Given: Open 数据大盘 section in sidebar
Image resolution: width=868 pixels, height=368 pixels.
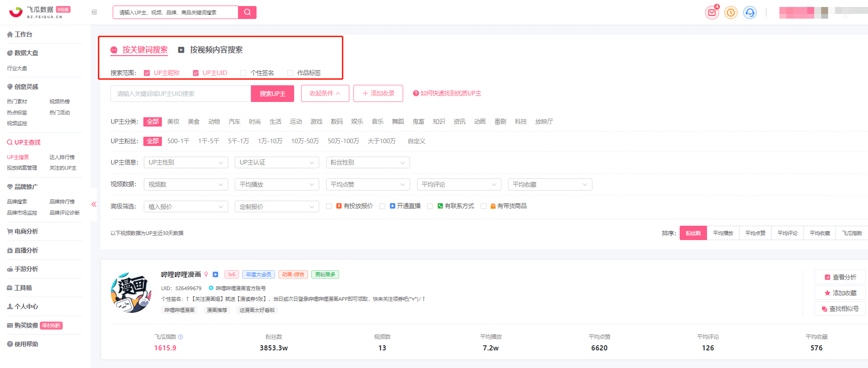Looking at the screenshot, I should tap(23, 53).
